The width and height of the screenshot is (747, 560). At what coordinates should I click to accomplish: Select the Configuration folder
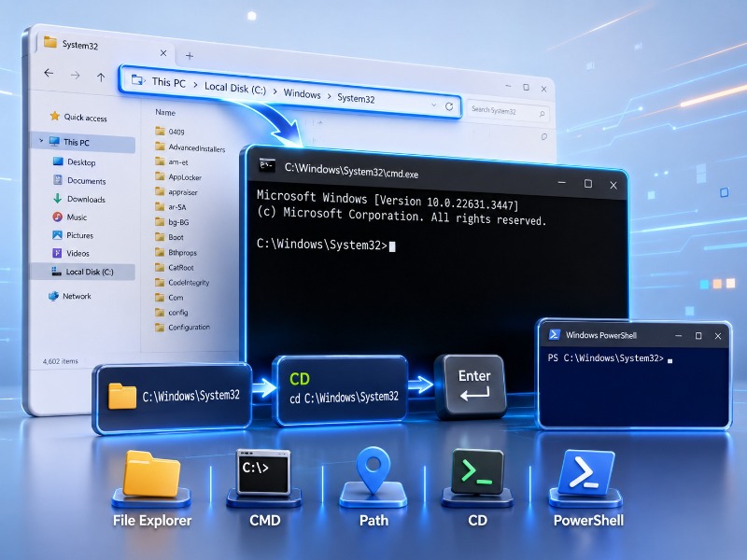182,328
